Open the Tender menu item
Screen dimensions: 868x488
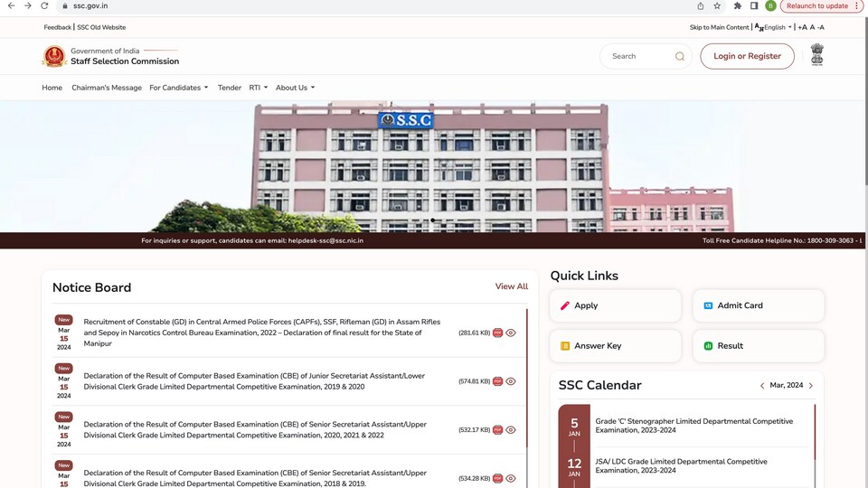coord(229,88)
